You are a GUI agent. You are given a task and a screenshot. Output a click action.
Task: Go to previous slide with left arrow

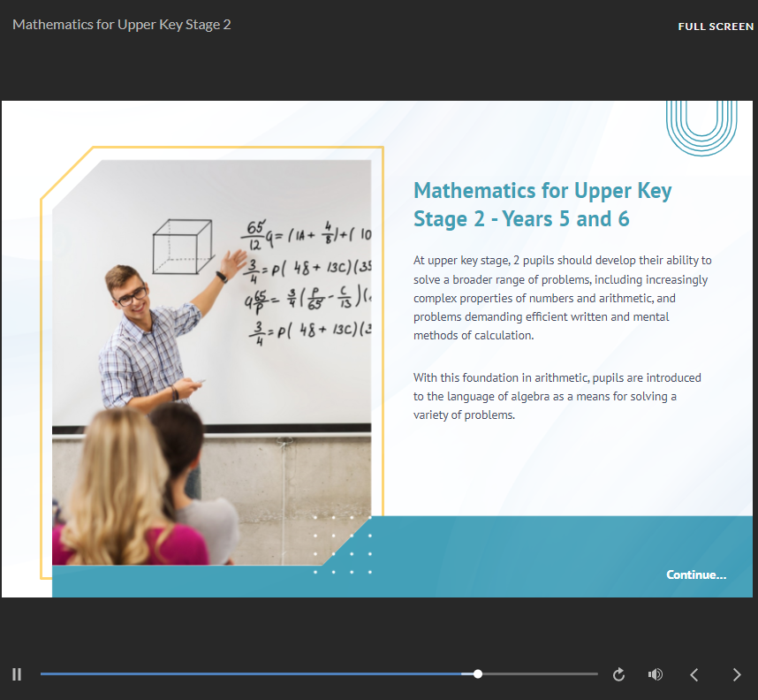(694, 674)
